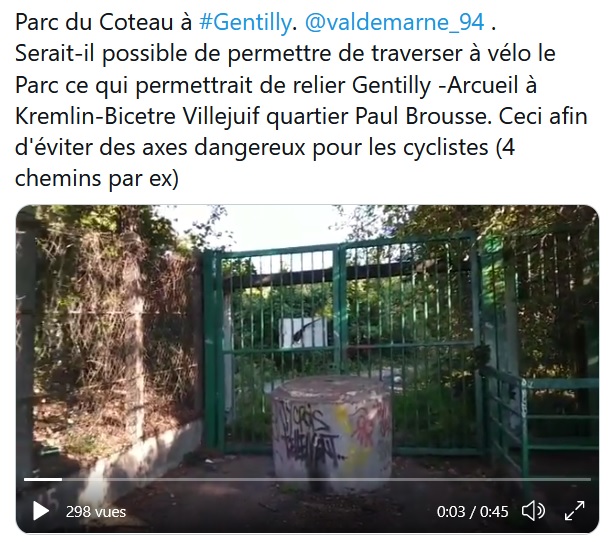This screenshot has width=615, height=542.
Task: Click the played portion of the progress bar
Action: coord(43,479)
